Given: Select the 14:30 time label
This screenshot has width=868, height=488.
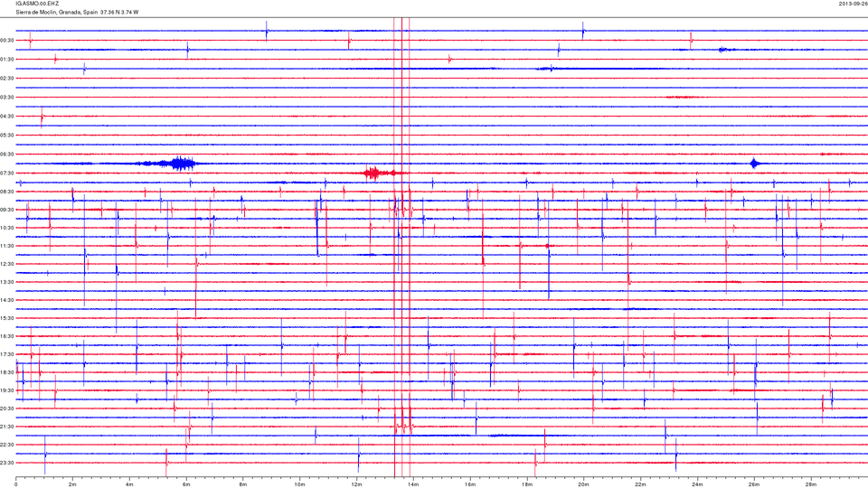Looking at the screenshot, I should click(7, 300).
